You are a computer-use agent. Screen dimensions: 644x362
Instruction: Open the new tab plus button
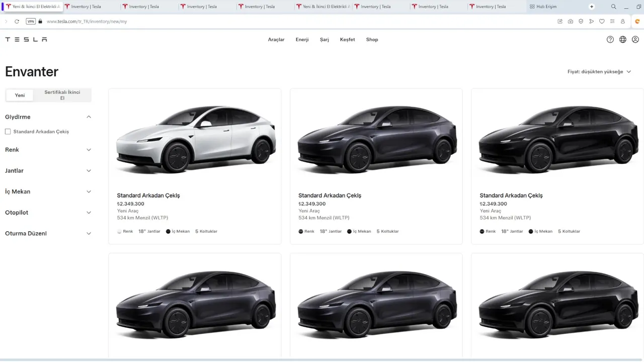point(592,7)
